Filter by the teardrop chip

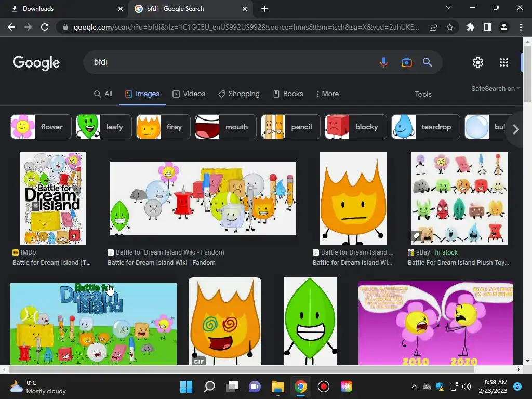425,127
